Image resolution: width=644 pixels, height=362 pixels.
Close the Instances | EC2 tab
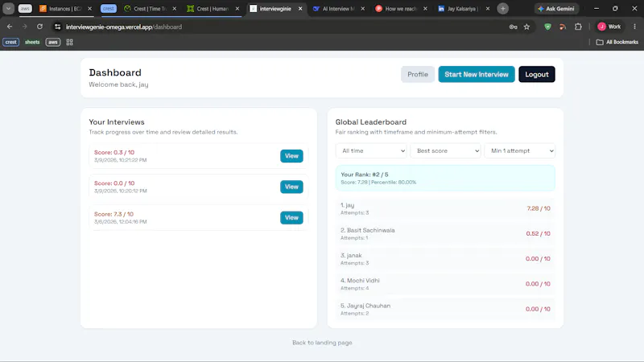[89, 9]
